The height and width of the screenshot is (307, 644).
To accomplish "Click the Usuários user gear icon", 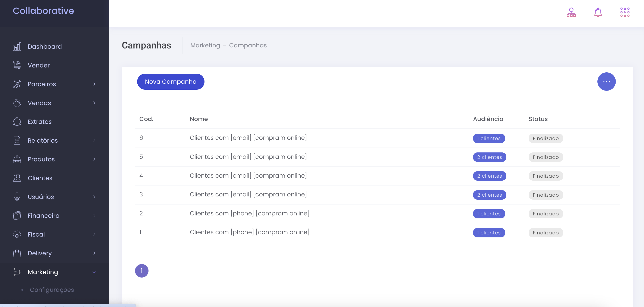I will click(17, 197).
